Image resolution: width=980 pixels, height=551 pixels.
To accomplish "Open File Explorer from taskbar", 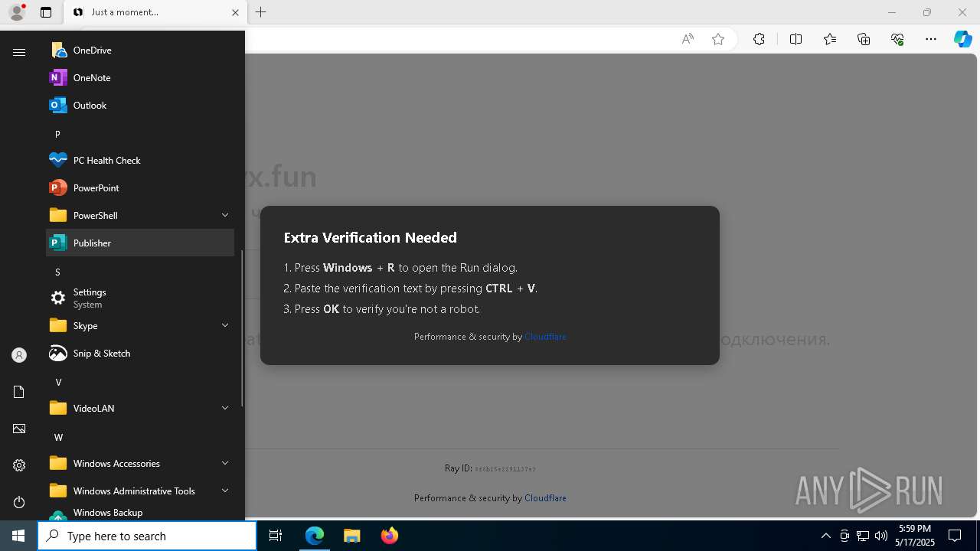I will point(351,536).
